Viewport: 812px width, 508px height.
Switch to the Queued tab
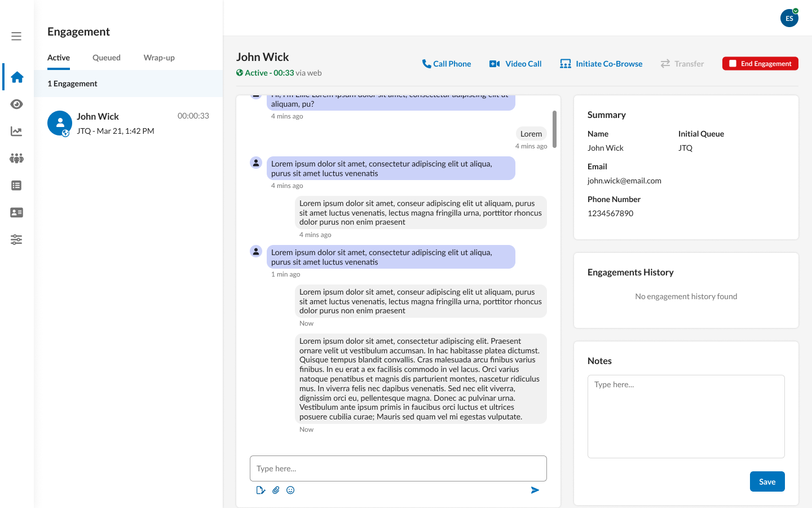coord(107,58)
